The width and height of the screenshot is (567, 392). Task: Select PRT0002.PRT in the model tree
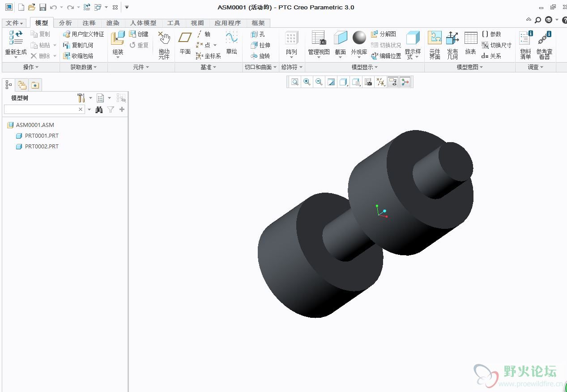[37, 147]
